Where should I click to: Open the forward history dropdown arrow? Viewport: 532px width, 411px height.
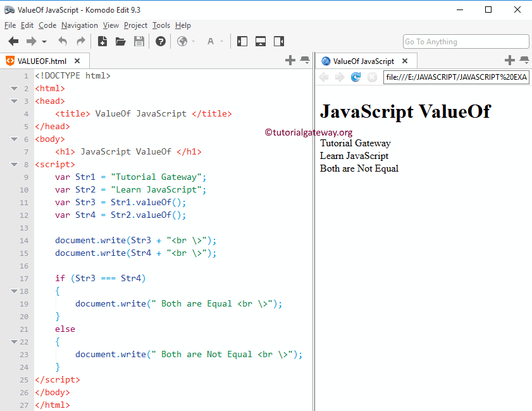click(44, 42)
